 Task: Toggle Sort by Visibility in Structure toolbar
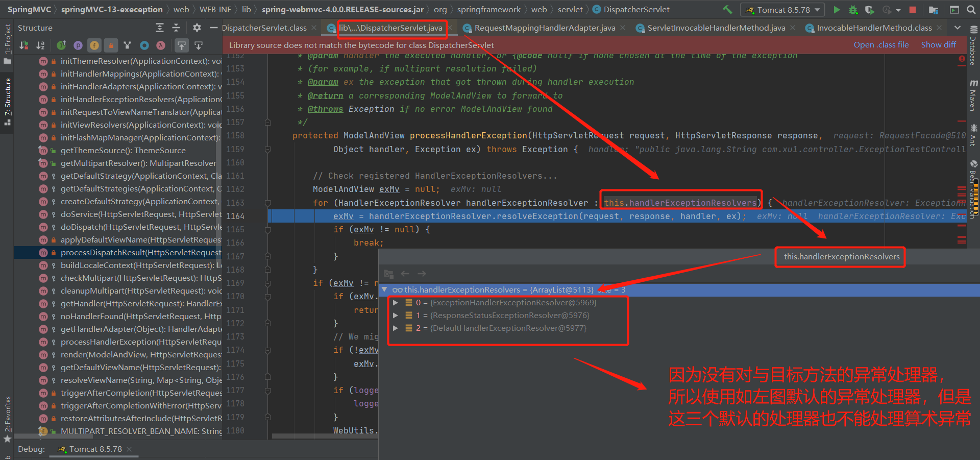24,45
